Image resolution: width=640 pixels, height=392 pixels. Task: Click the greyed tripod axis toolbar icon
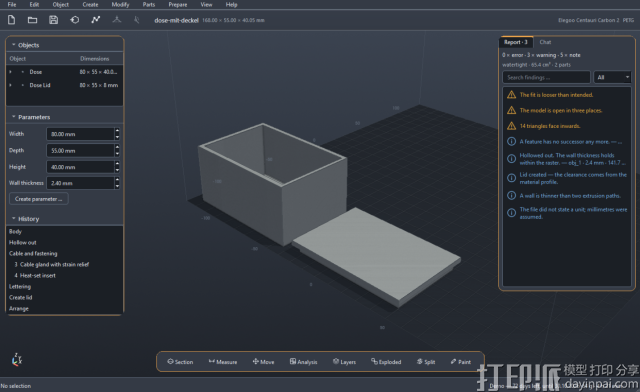tap(117, 19)
